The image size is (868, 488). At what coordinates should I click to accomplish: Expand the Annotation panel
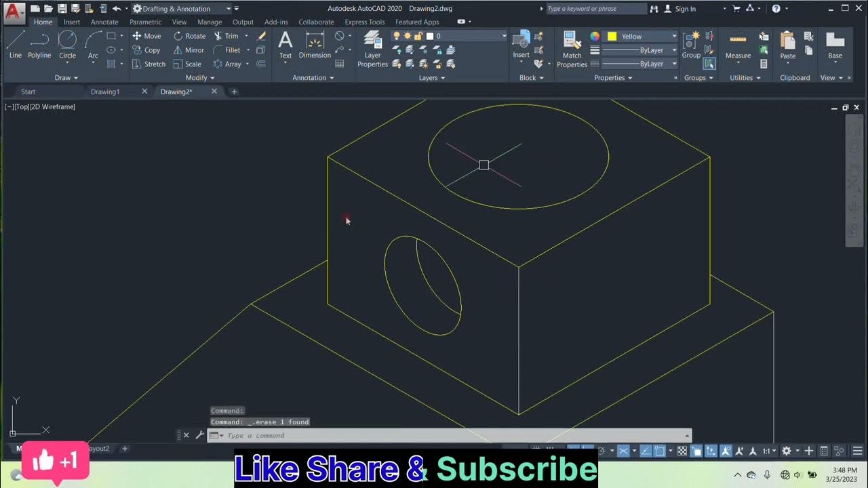(313, 78)
